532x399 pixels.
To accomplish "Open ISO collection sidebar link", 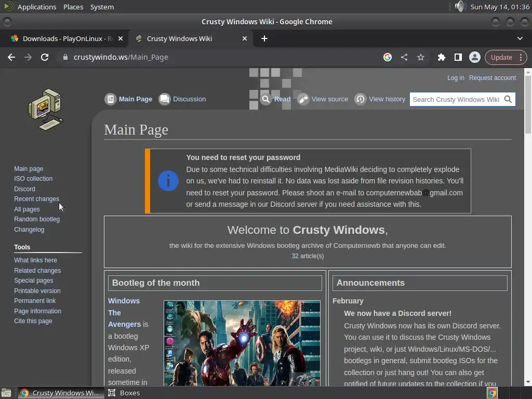I will pyautogui.click(x=33, y=179).
